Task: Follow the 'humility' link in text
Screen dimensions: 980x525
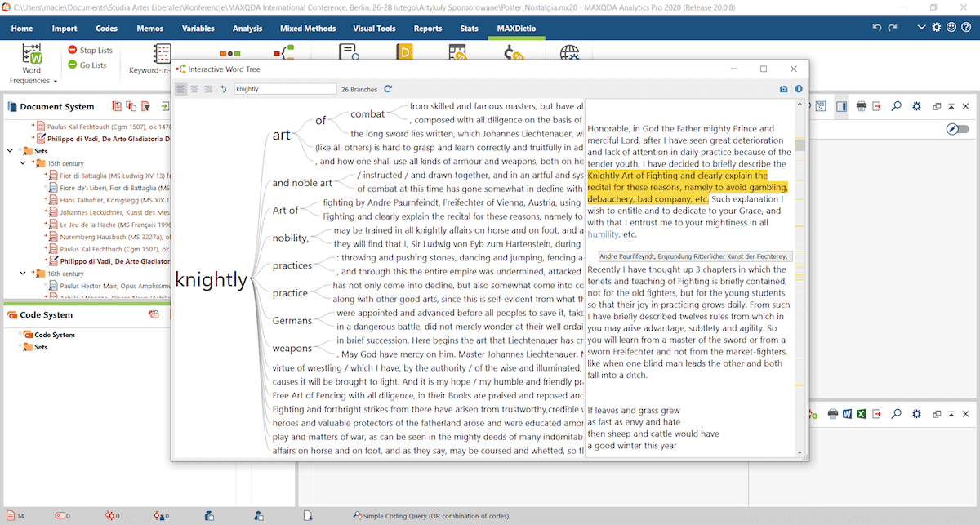Action: pyautogui.click(x=603, y=234)
